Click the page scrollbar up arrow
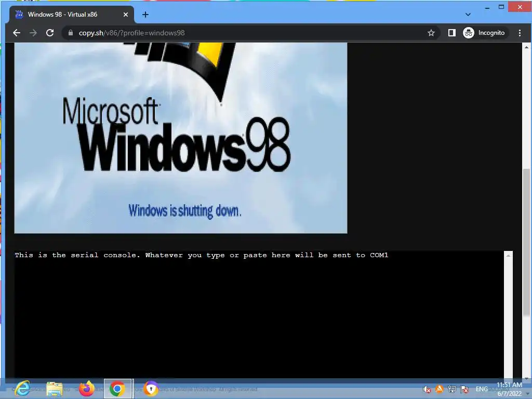The height and width of the screenshot is (399, 532). [x=527, y=47]
